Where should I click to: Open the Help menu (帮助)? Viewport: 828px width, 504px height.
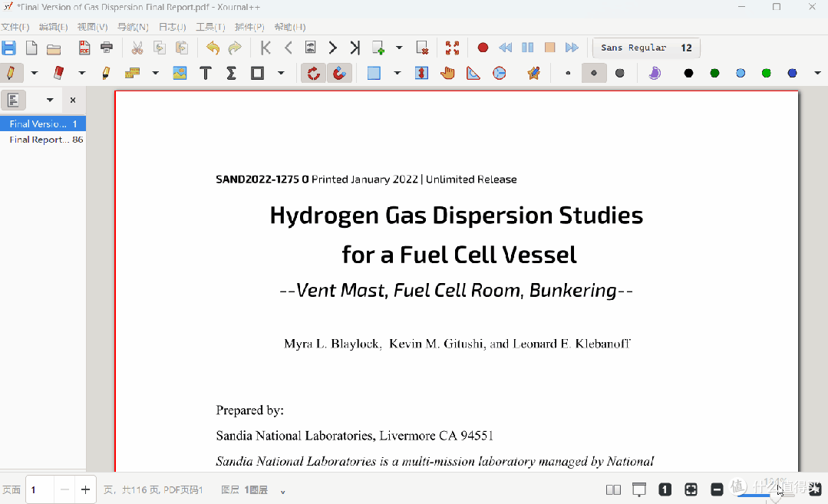coord(290,27)
